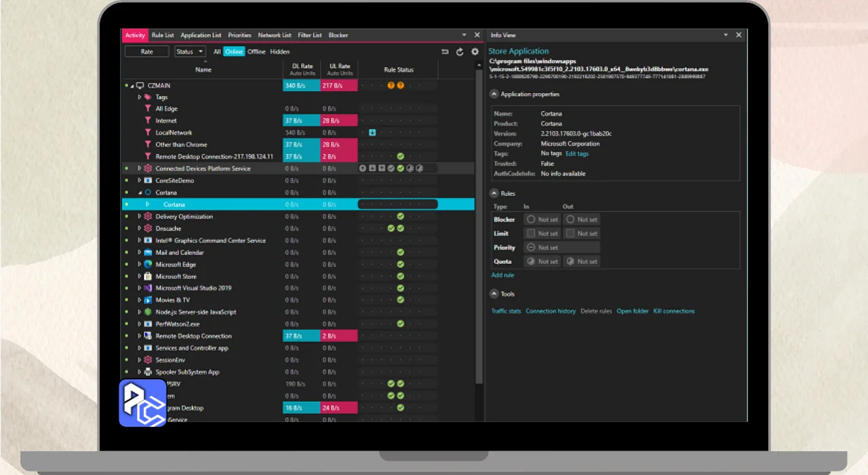Image resolution: width=868 pixels, height=475 pixels.
Task: Click the upload arrow icon in Connected Devices rule status
Action: (x=363, y=168)
